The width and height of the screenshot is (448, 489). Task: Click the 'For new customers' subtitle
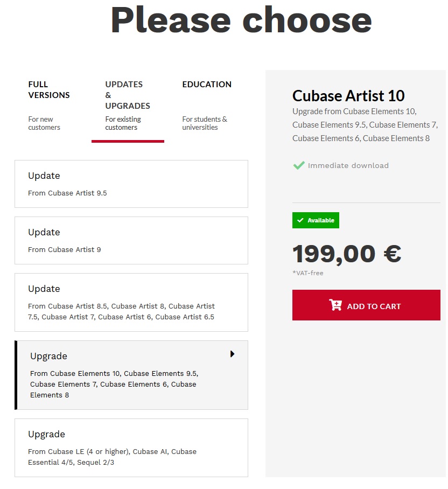point(44,123)
